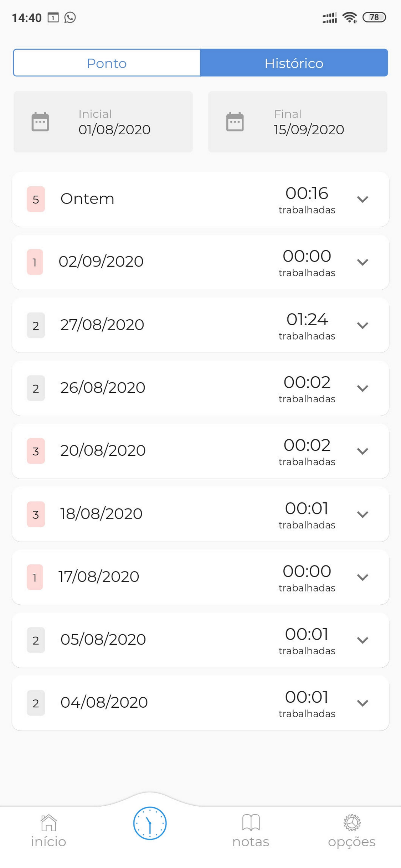Change Inicial date 01/08/2020
The width and height of the screenshot is (401, 868).
[x=103, y=122]
